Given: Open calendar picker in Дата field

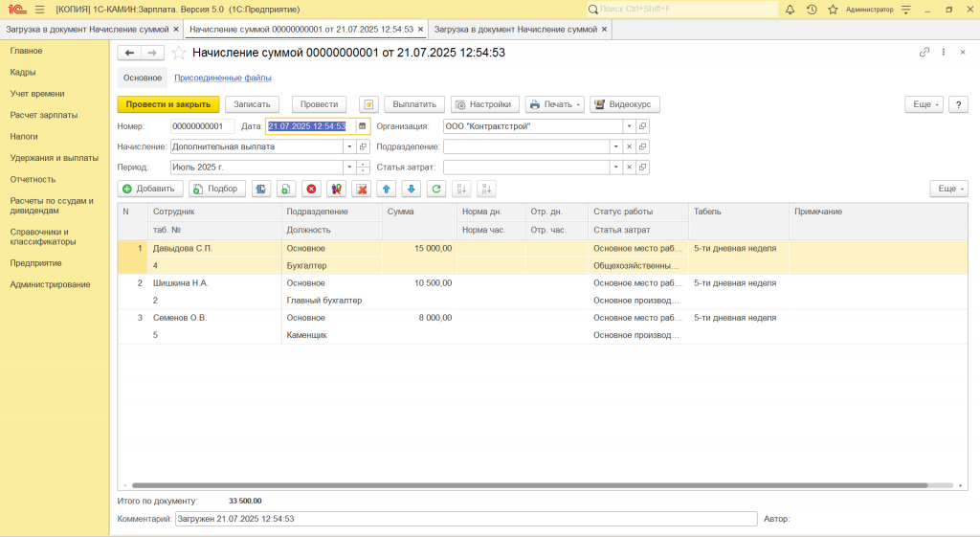Looking at the screenshot, I should [x=362, y=126].
